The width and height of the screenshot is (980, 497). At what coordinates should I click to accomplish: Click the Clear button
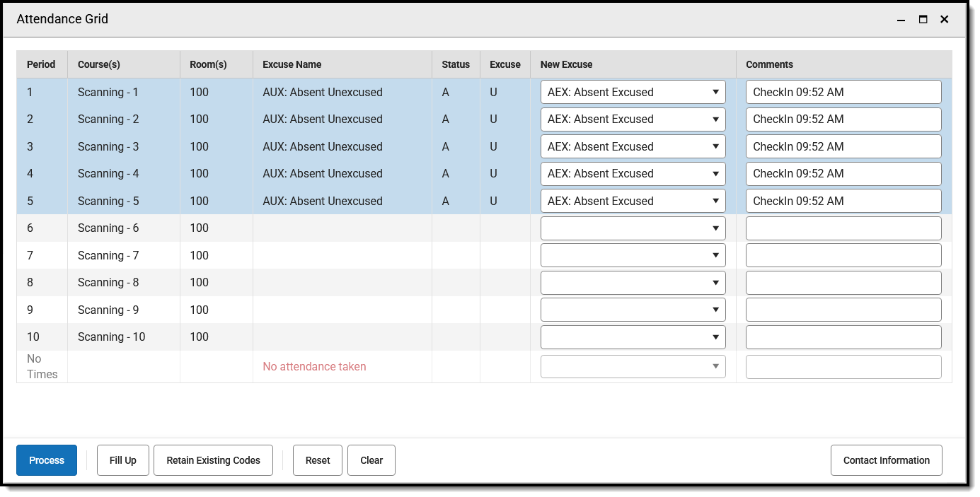click(x=371, y=460)
